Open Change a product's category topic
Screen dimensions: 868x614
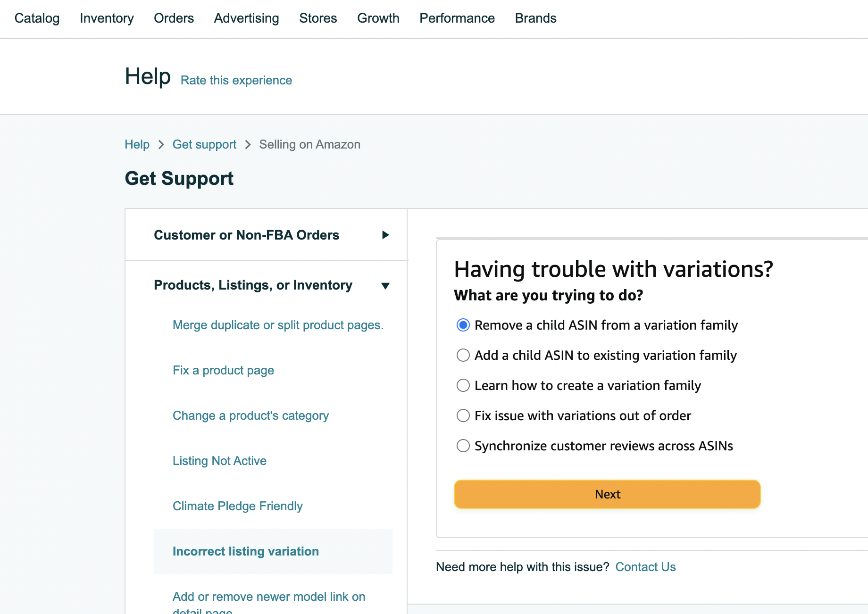[250, 416]
